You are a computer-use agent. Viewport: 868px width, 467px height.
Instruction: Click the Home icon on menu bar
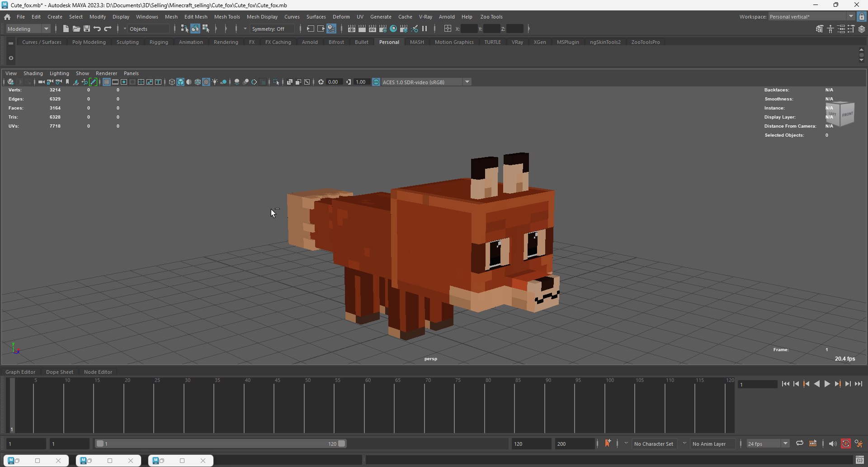(x=7, y=17)
